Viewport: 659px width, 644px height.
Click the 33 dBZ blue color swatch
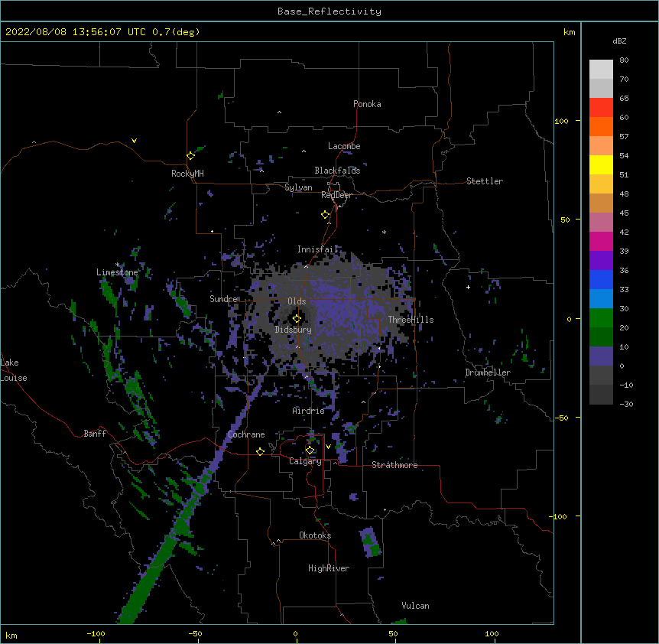pos(601,279)
